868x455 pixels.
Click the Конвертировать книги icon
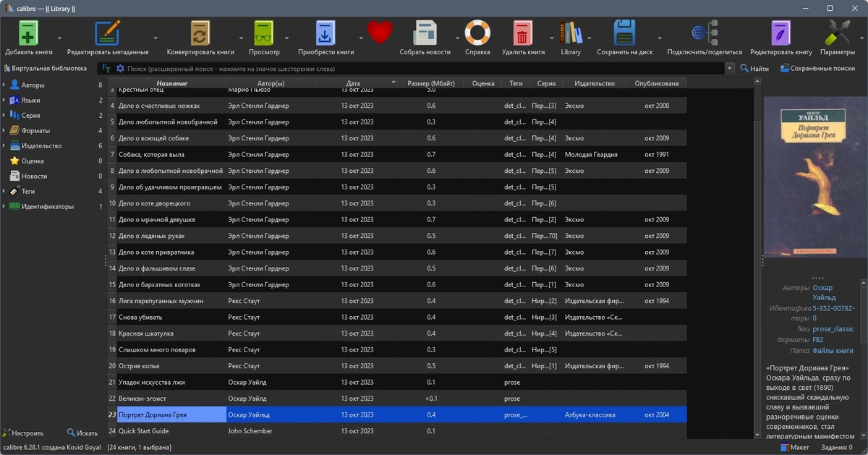point(200,34)
